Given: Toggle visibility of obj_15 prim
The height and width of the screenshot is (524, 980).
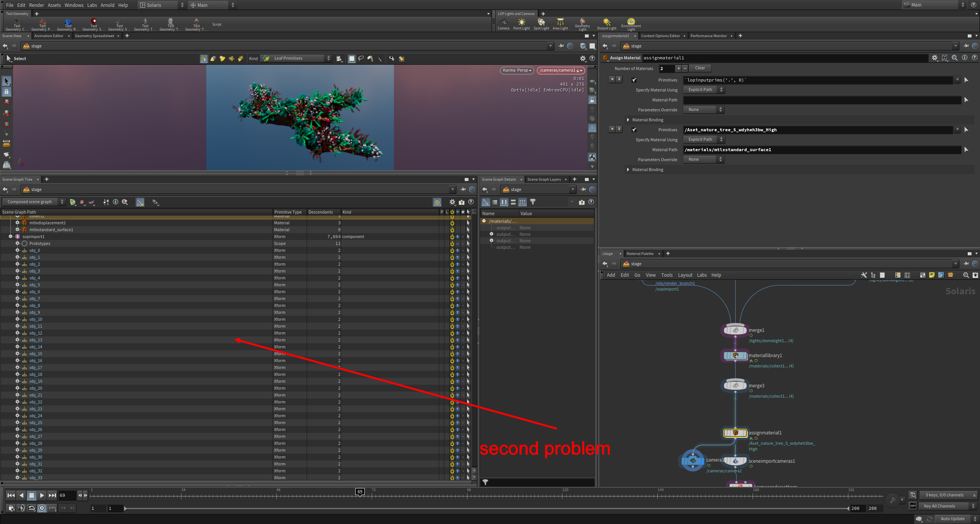Looking at the screenshot, I should tap(457, 354).
